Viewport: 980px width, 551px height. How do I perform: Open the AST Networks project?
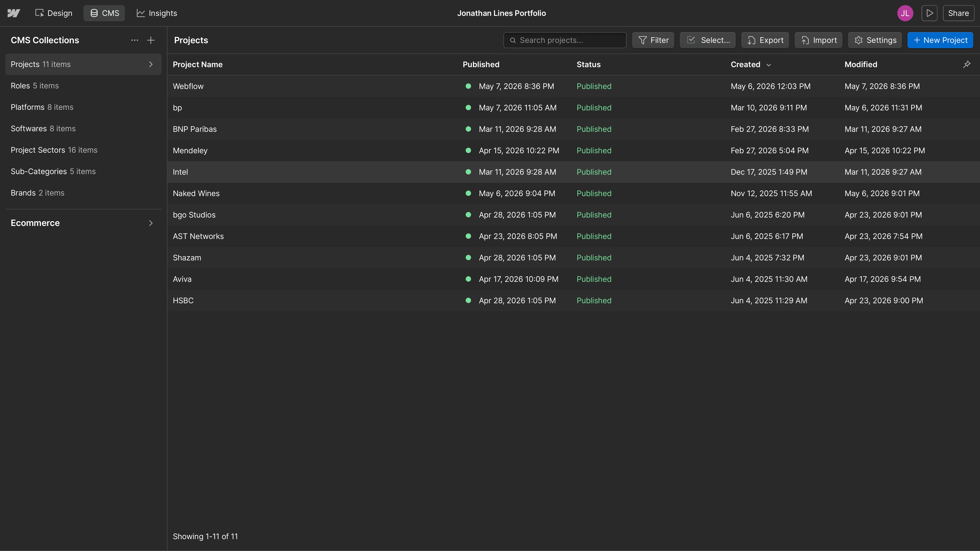(x=574, y=236)
